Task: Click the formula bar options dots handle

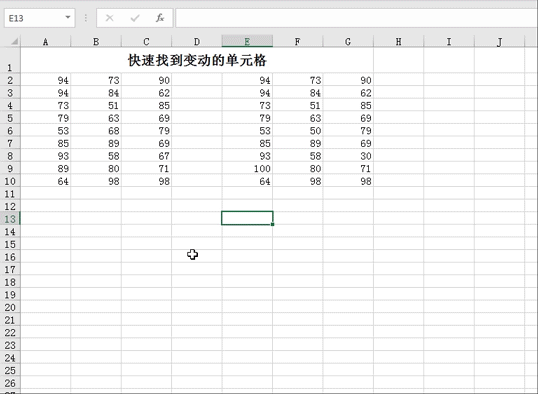Action: [86, 18]
